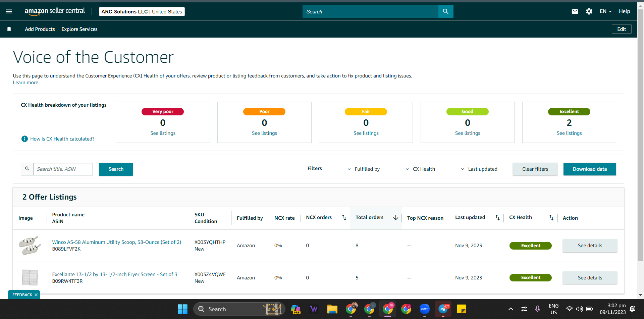See listings under Excellent
644x319 pixels.
[569, 133]
